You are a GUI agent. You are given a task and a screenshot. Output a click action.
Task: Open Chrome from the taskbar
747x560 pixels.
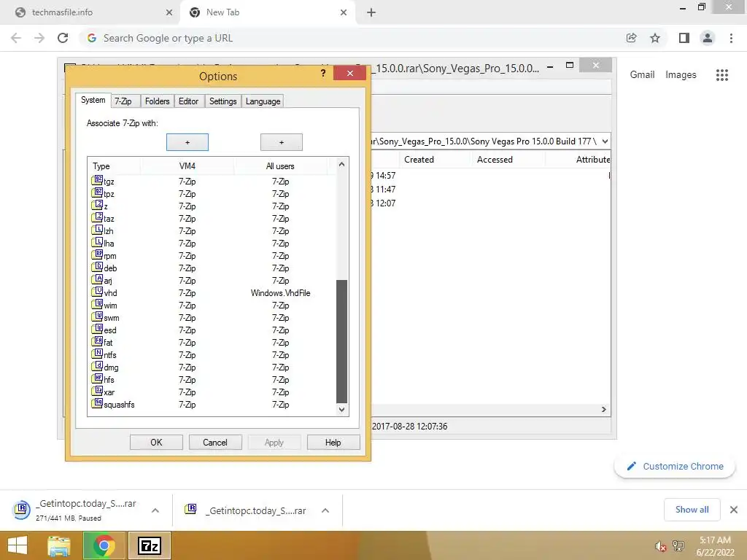point(104,545)
